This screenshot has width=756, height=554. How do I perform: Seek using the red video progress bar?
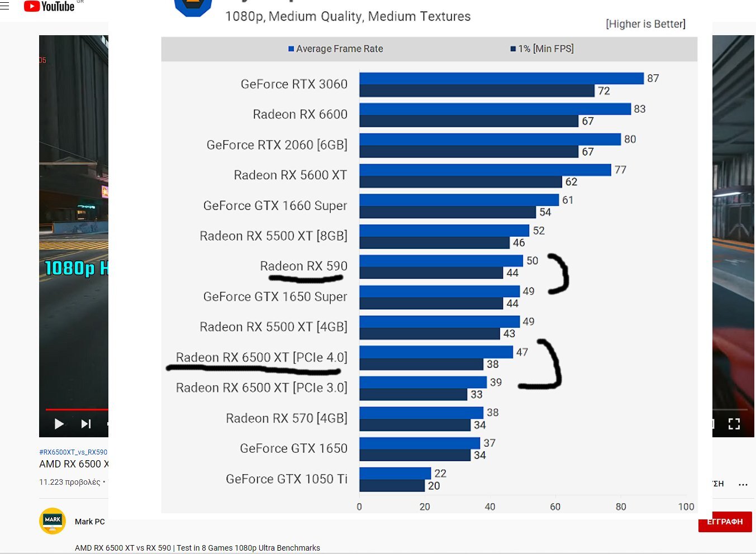pos(77,409)
